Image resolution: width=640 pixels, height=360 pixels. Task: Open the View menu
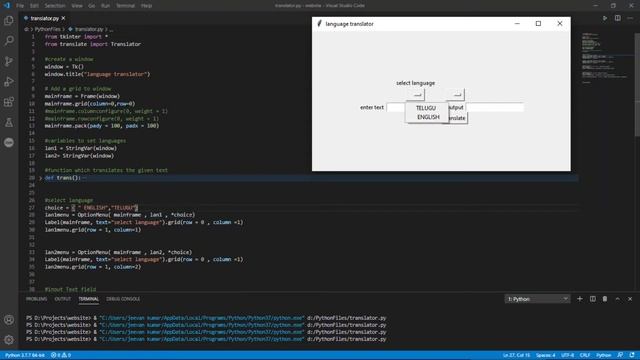77,6
